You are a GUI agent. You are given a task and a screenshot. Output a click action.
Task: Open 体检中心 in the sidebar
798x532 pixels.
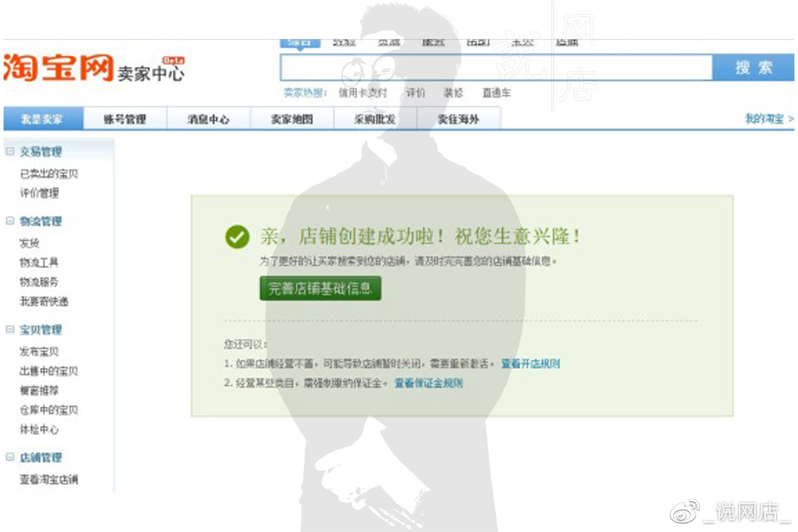[x=39, y=430]
